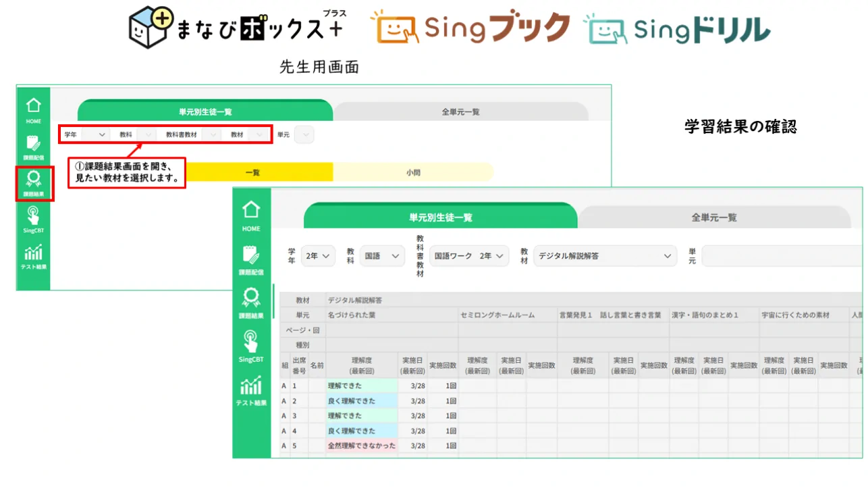Select 単元別生徒一覧 tab in the front window
This screenshot has height=489, width=868.
point(440,217)
